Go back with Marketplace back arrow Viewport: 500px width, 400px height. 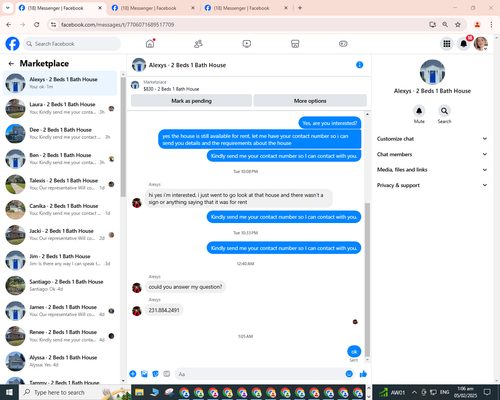point(11,63)
